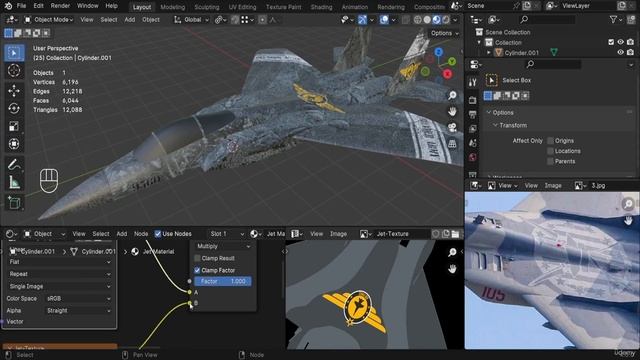Adjust the Factor 1.000 slider
The width and height of the screenshot is (640, 360).
point(223,281)
